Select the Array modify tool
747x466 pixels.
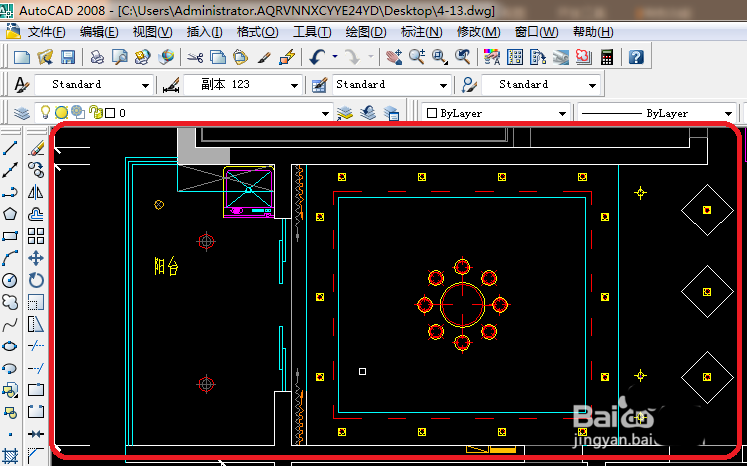tap(36, 236)
